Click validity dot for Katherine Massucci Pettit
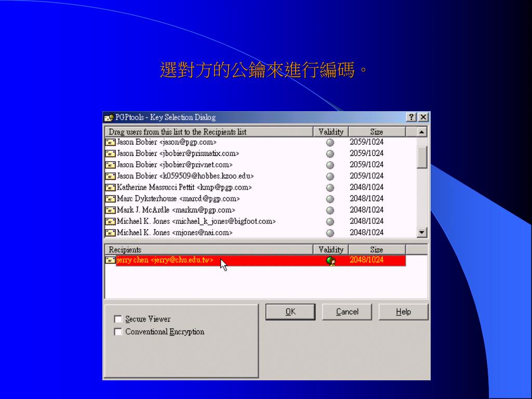532x399 pixels. click(x=330, y=188)
